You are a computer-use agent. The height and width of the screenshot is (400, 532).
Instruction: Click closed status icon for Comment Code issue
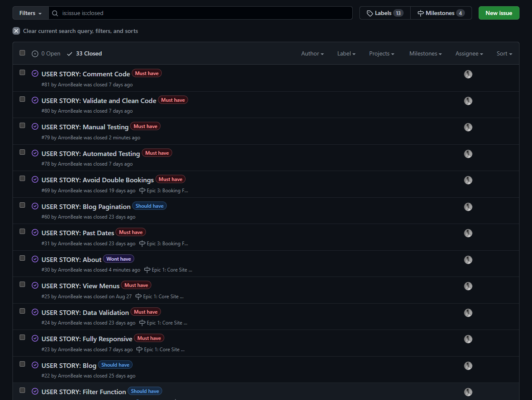tap(35, 74)
